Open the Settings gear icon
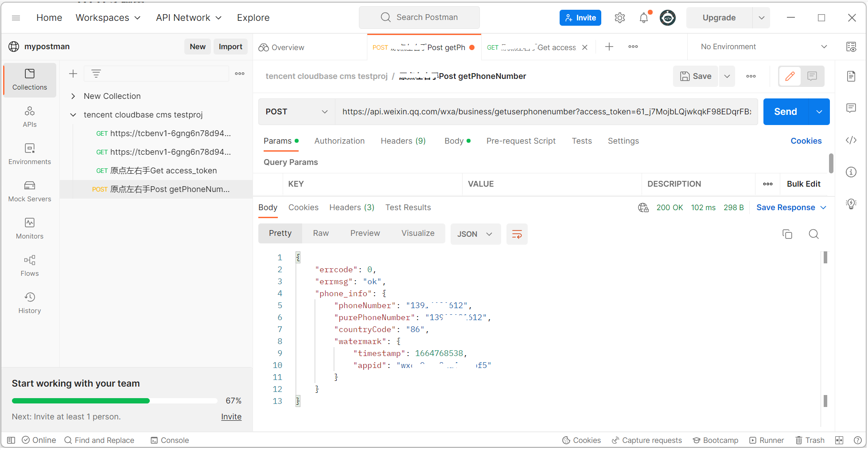The image size is (868, 450). (x=620, y=18)
